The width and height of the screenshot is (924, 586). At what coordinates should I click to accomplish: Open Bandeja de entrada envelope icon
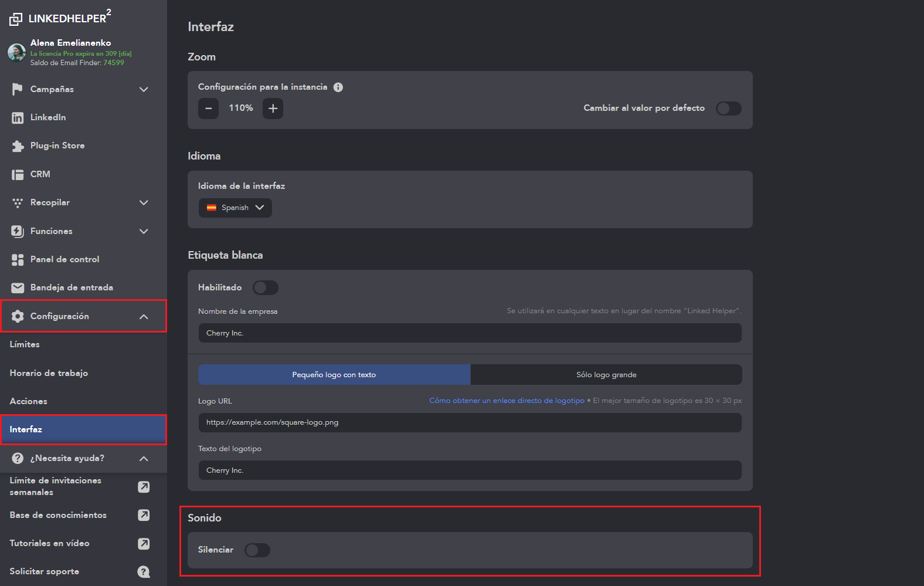click(x=18, y=287)
